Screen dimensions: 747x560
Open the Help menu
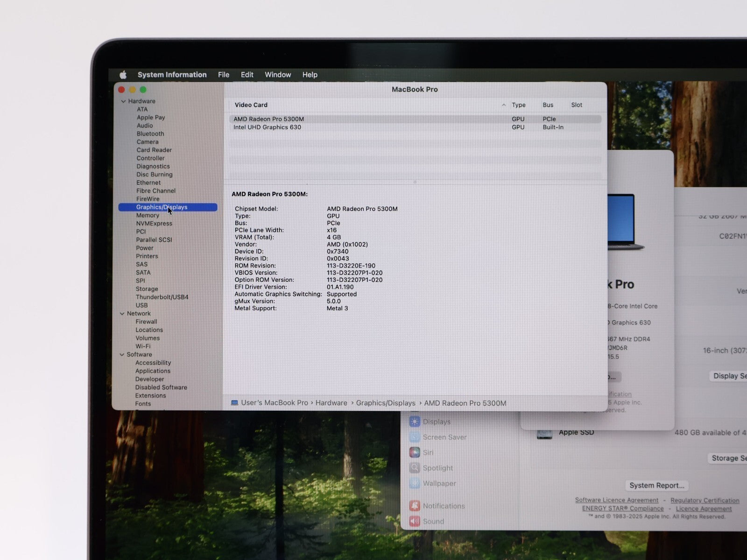pyautogui.click(x=310, y=75)
